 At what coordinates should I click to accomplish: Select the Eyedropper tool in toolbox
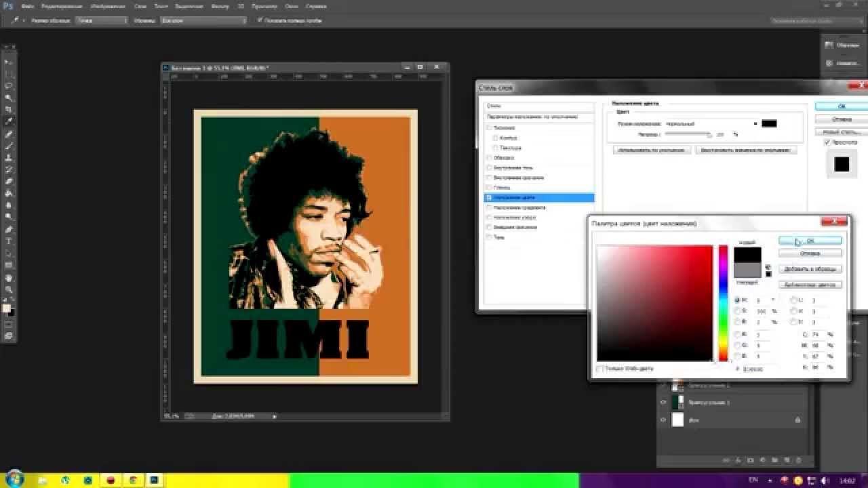coord(9,121)
